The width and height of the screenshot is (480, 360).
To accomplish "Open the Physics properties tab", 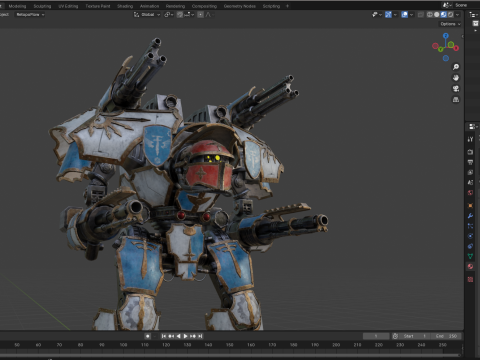I will [x=470, y=236].
